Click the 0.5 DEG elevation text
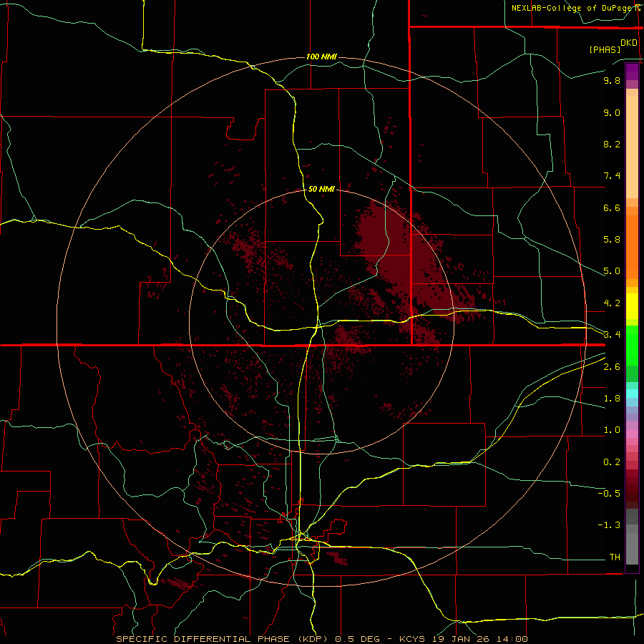Viewport: 644px width, 644px height. point(356,639)
